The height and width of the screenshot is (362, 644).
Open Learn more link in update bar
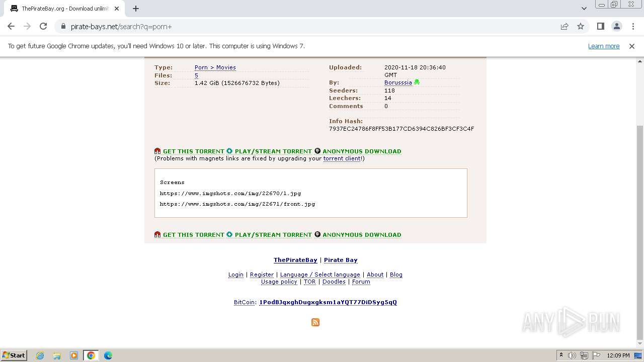click(x=604, y=46)
